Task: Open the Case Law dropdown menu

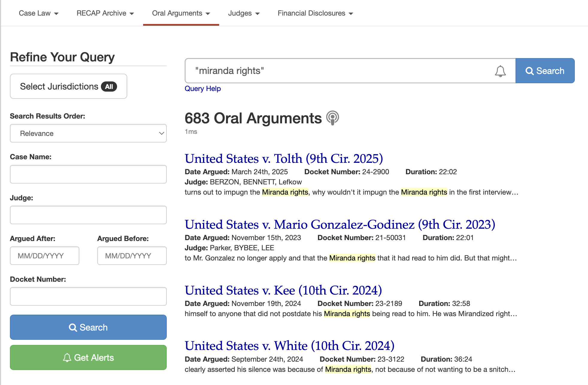Action: click(38, 13)
